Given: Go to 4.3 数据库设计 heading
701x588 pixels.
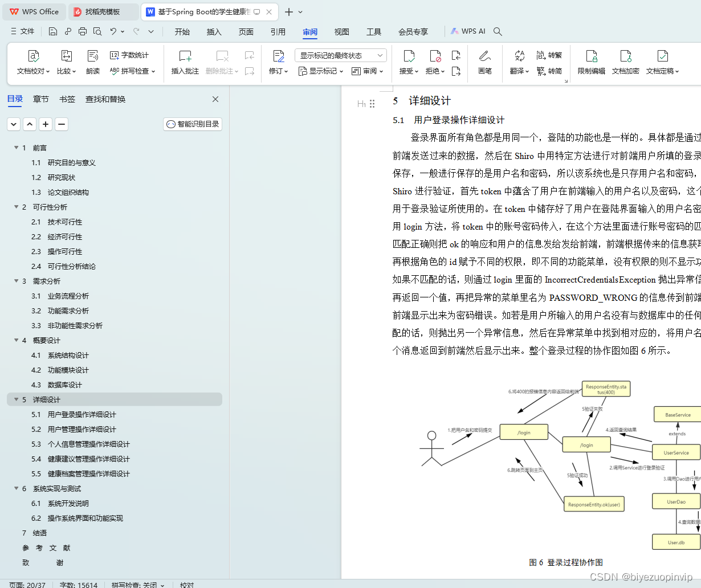Looking at the screenshot, I should click(x=56, y=385).
